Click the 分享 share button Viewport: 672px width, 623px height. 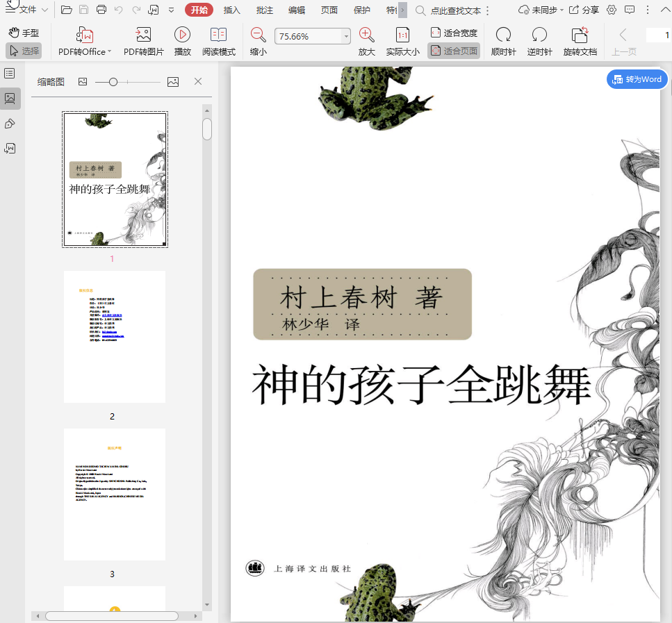pyautogui.click(x=584, y=10)
